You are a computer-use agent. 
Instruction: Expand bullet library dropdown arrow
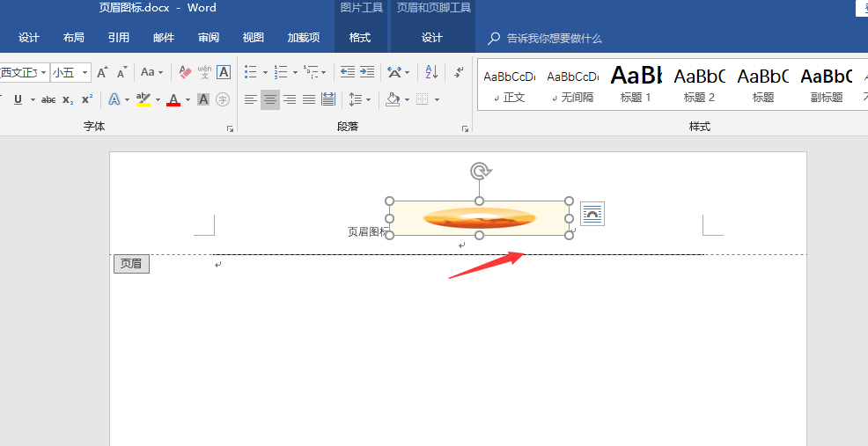265,72
